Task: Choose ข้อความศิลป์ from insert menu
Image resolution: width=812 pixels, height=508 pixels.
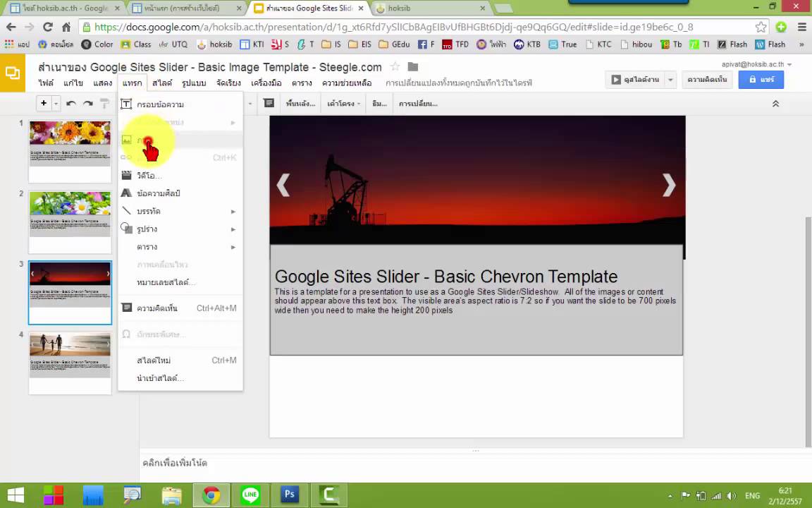Action: point(180,193)
